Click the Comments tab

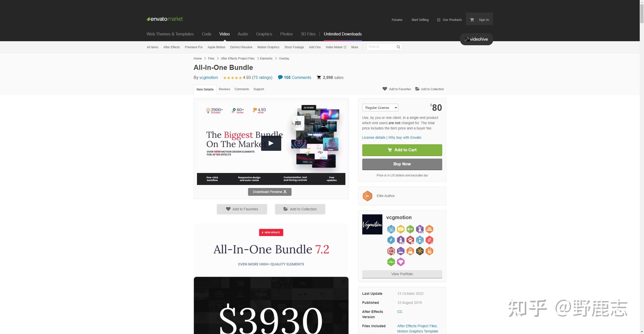click(242, 89)
